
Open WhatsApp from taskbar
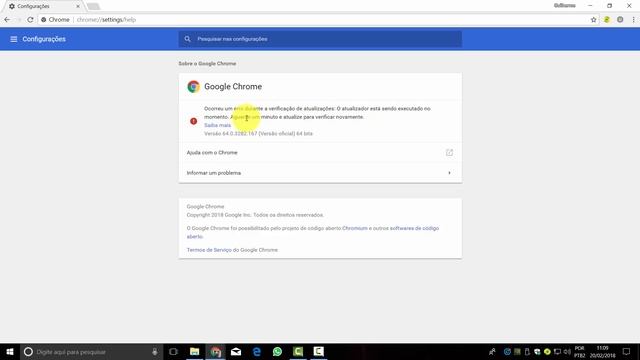(x=278, y=352)
